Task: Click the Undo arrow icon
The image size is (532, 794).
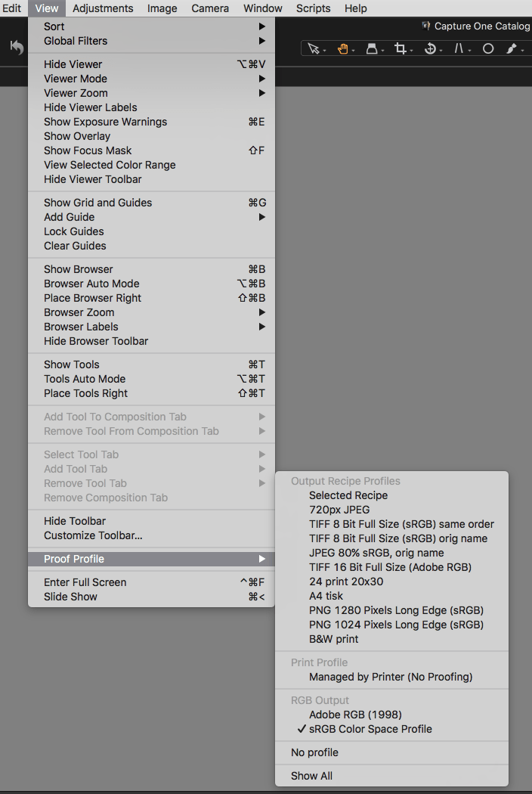Action: (17, 48)
